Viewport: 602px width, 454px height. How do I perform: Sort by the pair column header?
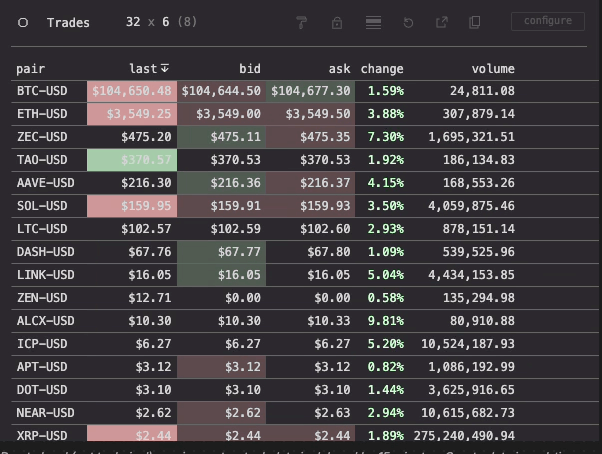click(x=31, y=69)
